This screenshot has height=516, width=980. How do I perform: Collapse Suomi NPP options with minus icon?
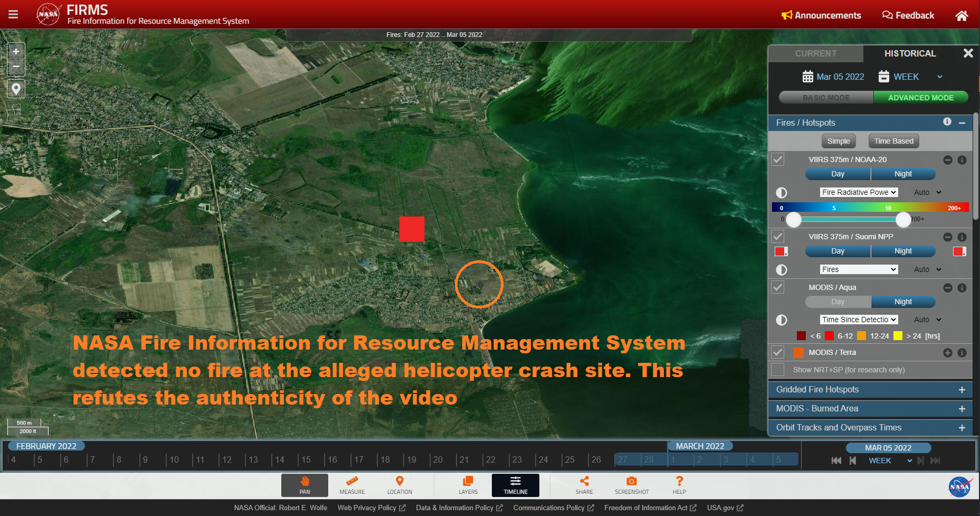click(948, 237)
